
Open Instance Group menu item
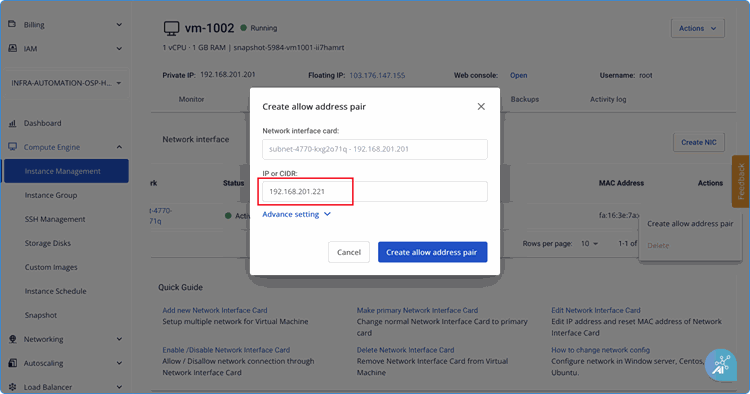point(51,195)
